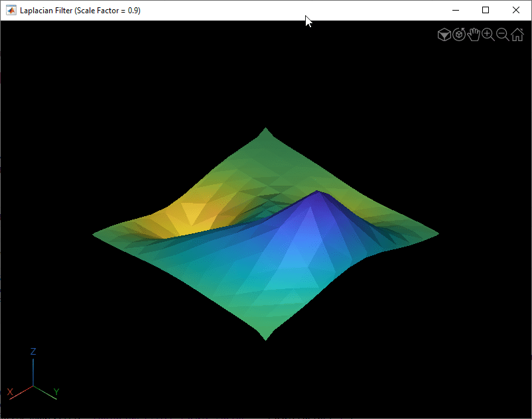This screenshot has height=419, width=532.
Task: Minimize the Laplacian Filter window
Action: [x=455, y=11]
